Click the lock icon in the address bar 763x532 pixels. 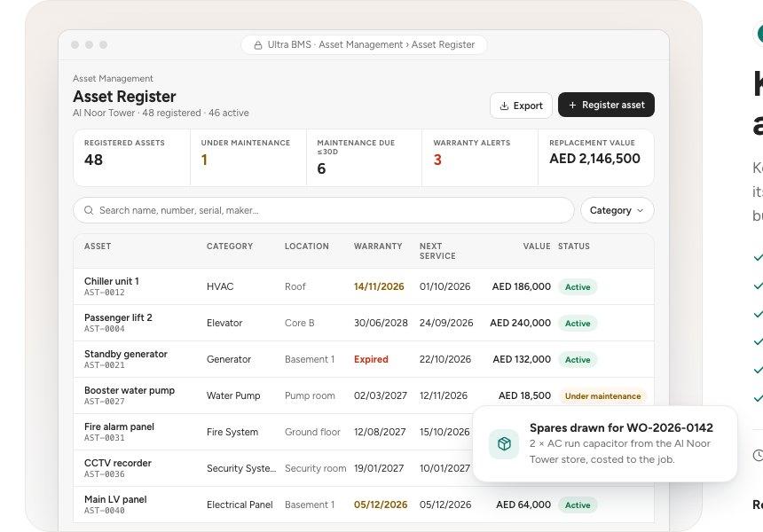click(x=258, y=45)
